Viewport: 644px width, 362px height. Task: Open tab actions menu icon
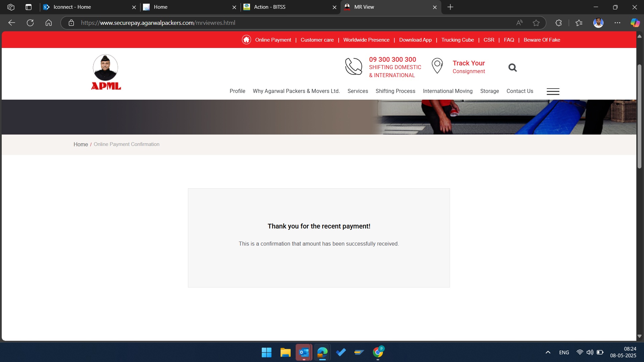pyautogui.click(x=29, y=7)
